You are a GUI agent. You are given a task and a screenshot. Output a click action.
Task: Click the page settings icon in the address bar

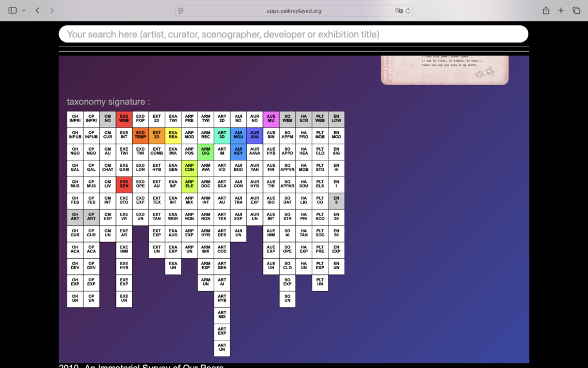[x=181, y=10]
